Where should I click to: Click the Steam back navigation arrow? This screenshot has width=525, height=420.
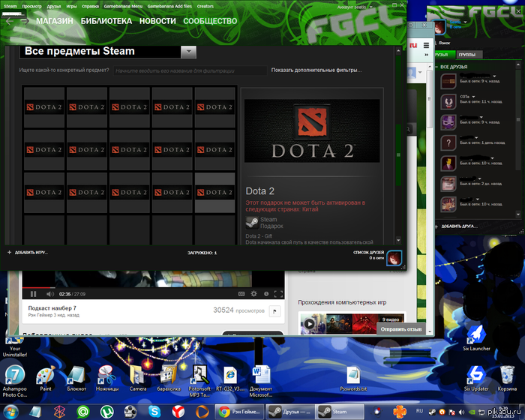coord(9,22)
